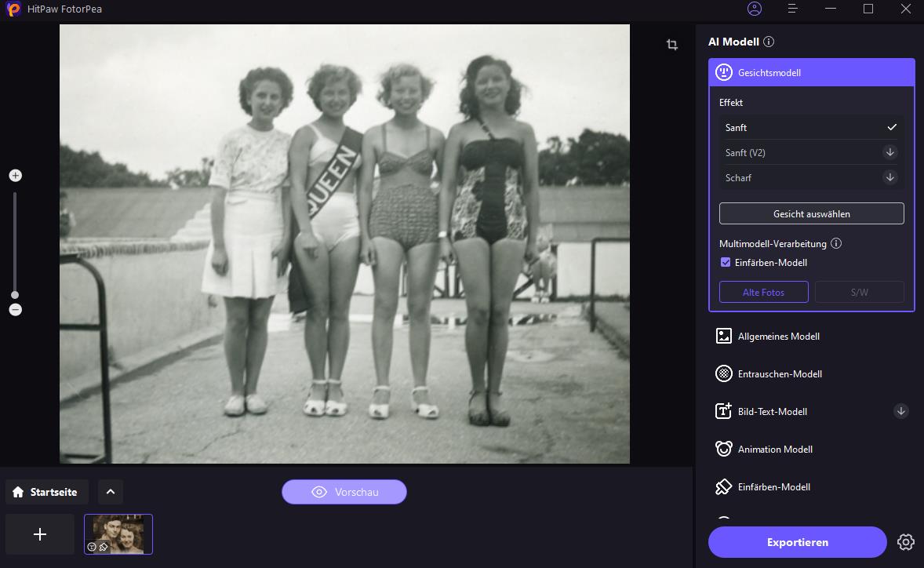Open the hamburger menu in title bar
The width and height of the screenshot is (924, 568).
[x=793, y=9]
